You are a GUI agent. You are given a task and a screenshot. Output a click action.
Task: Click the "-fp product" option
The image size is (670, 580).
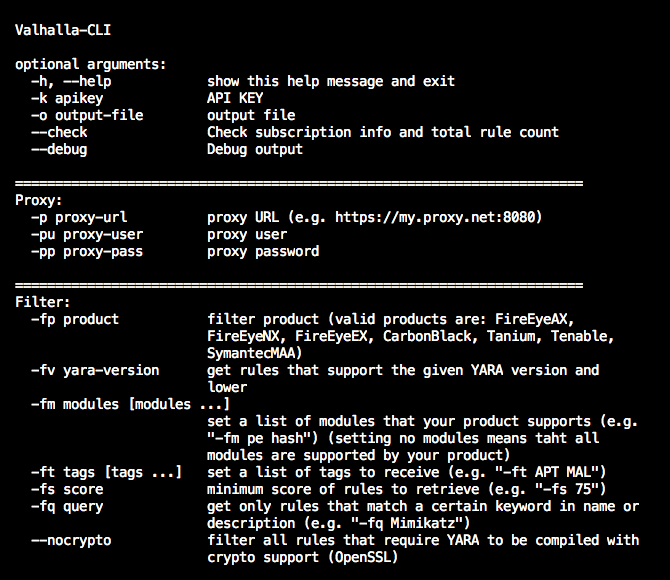coord(75,319)
